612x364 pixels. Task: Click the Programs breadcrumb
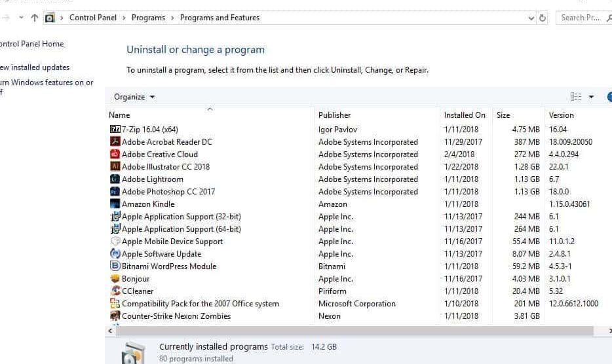tap(148, 18)
